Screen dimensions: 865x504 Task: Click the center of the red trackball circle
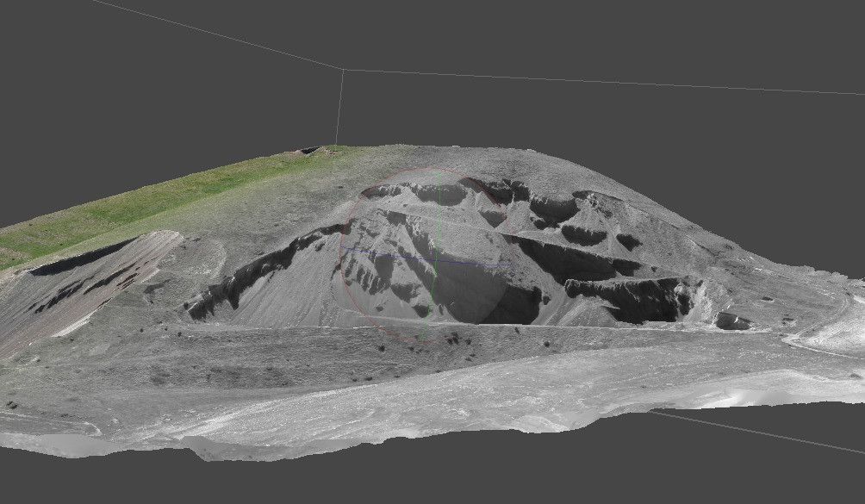(430, 257)
